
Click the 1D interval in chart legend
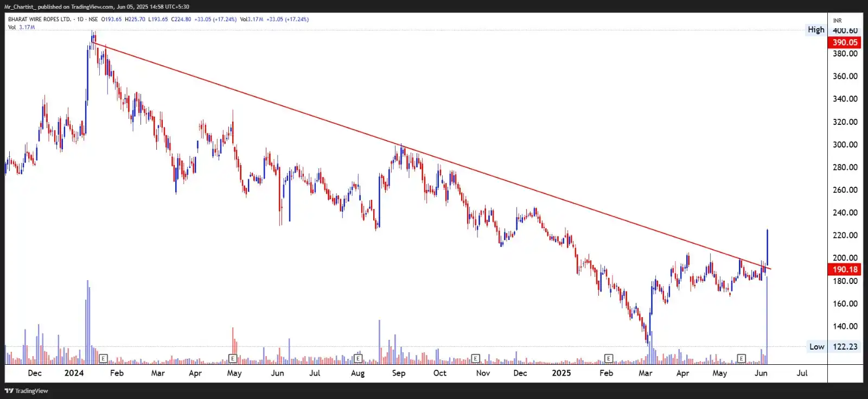[x=80, y=19]
